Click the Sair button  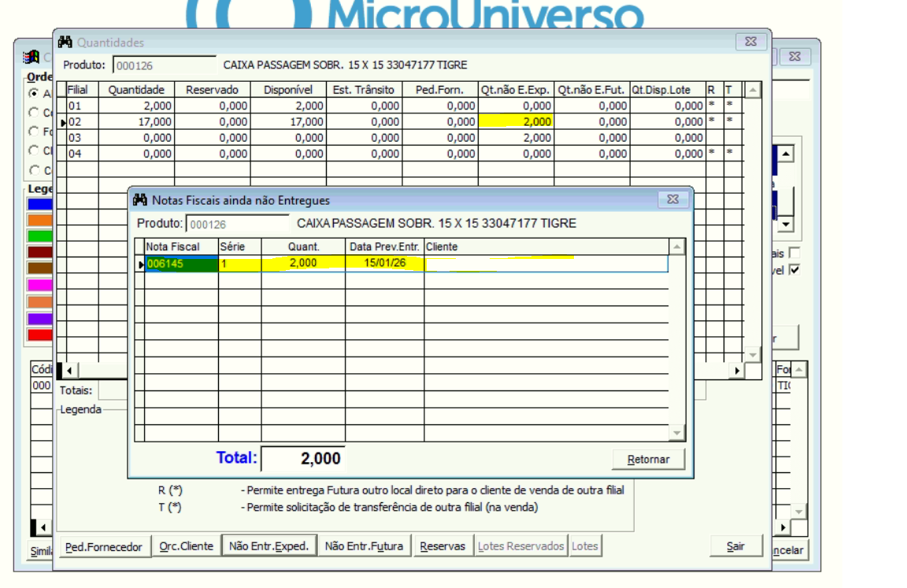(x=735, y=546)
